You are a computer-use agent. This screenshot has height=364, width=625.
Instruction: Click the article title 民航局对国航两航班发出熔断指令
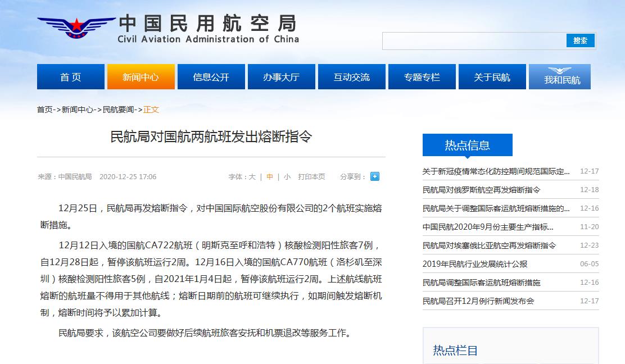click(x=211, y=136)
